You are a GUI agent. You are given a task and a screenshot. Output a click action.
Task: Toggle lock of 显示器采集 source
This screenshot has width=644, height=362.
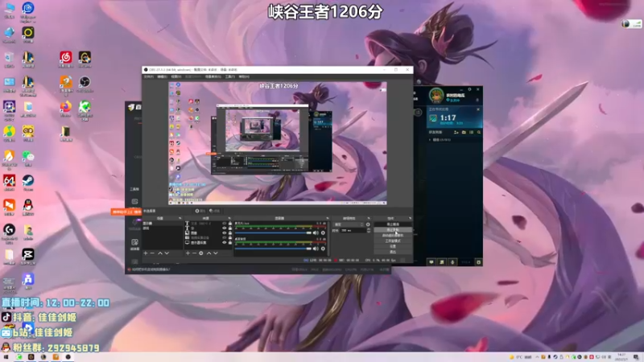(x=230, y=242)
